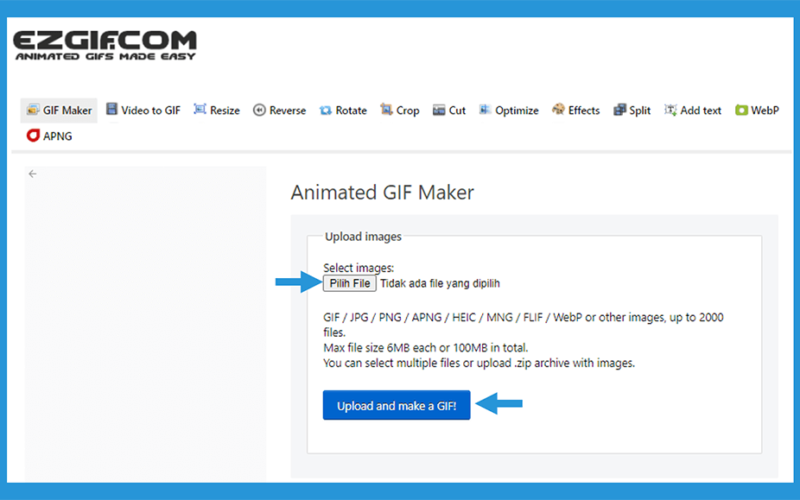Select the Optimize menu label
This screenshot has height=500, width=800.
pyautogui.click(x=517, y=111)
